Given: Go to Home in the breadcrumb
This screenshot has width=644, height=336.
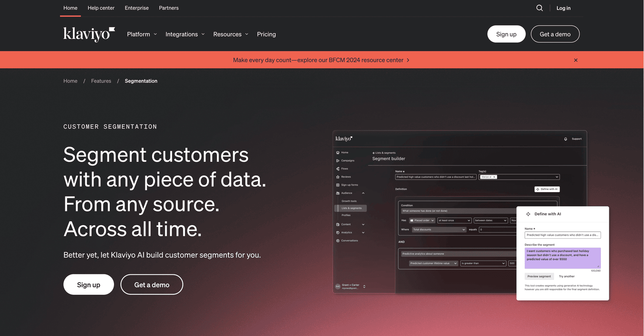Looking at the screenshot, I should (70, 81).
